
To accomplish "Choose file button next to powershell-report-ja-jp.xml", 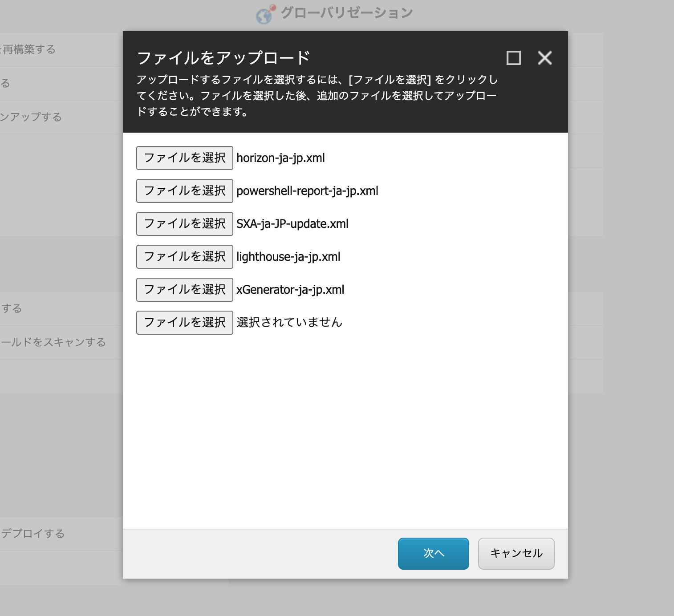I will click(185, 191).
